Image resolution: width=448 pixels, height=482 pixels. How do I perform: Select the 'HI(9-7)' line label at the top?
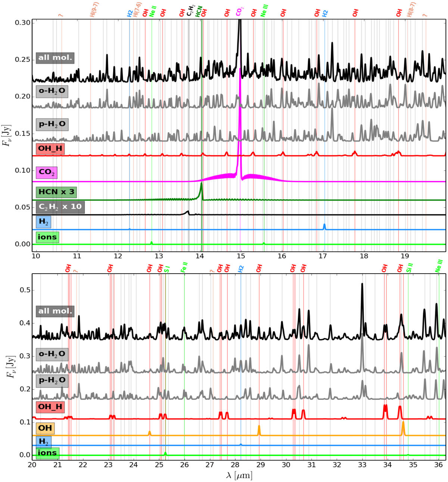tap(94, 10)
